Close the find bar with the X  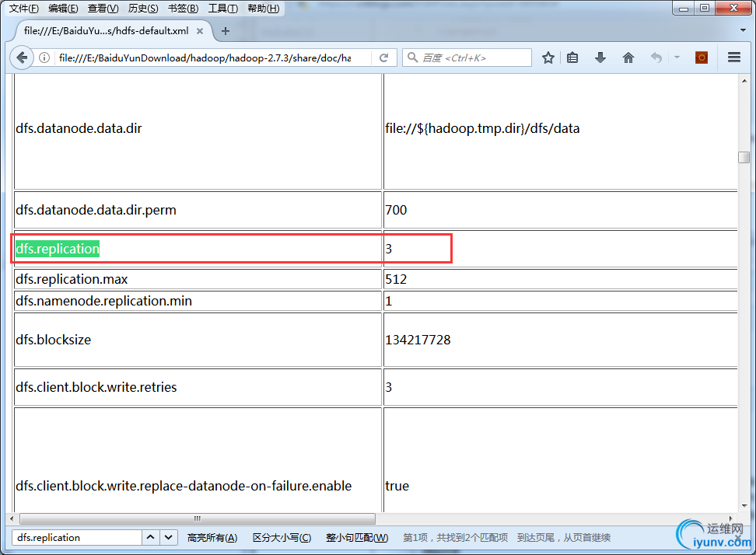pos(738,538)
